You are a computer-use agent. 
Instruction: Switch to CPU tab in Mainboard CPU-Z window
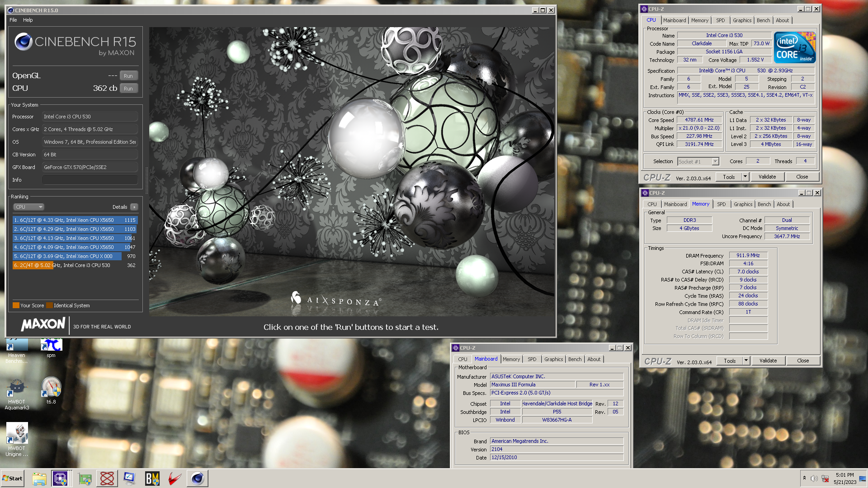(x=462, y=359)
